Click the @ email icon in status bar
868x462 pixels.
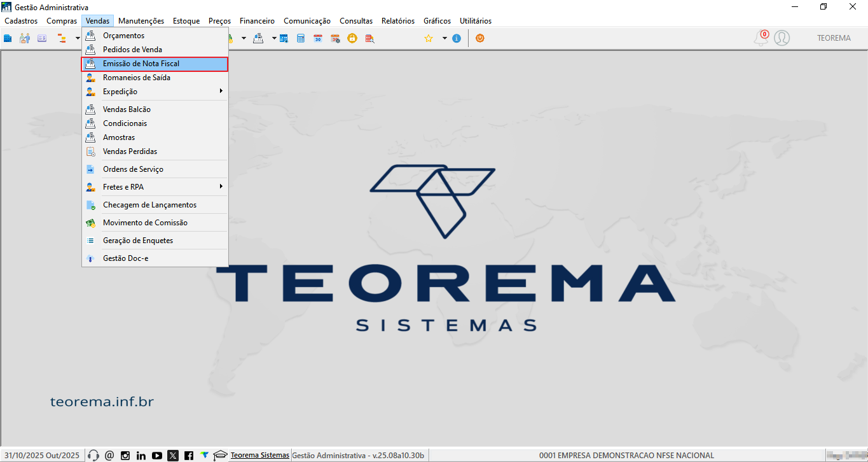109,456
